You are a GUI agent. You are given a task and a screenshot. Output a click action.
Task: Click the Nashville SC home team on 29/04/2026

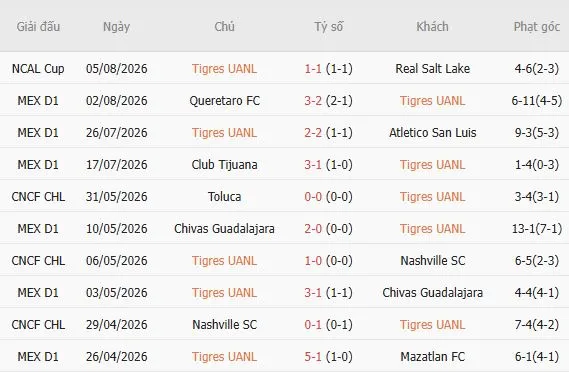(x=225, y=324)
